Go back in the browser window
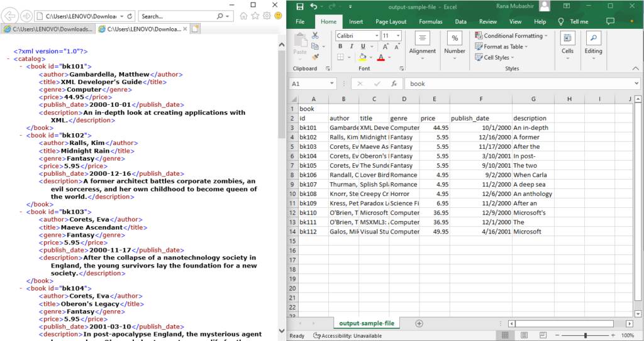Screen dimensions: 644x341 click(10, 16)
